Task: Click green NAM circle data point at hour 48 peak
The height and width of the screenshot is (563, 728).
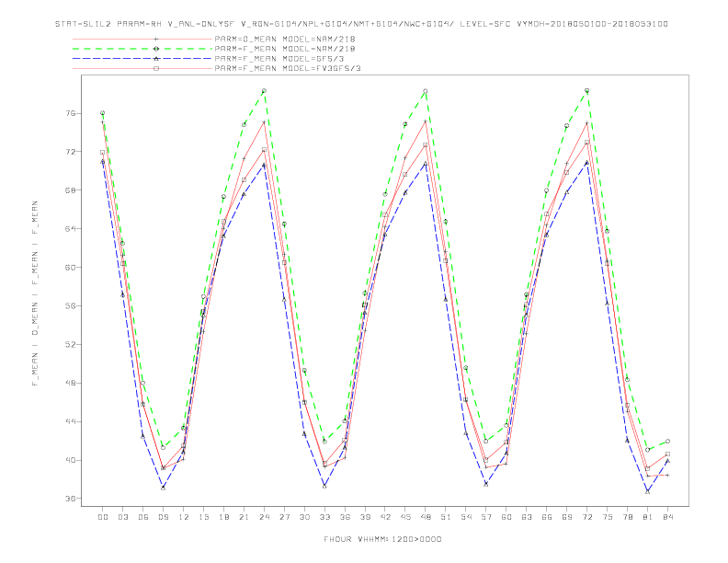Action: click(426, 91)
